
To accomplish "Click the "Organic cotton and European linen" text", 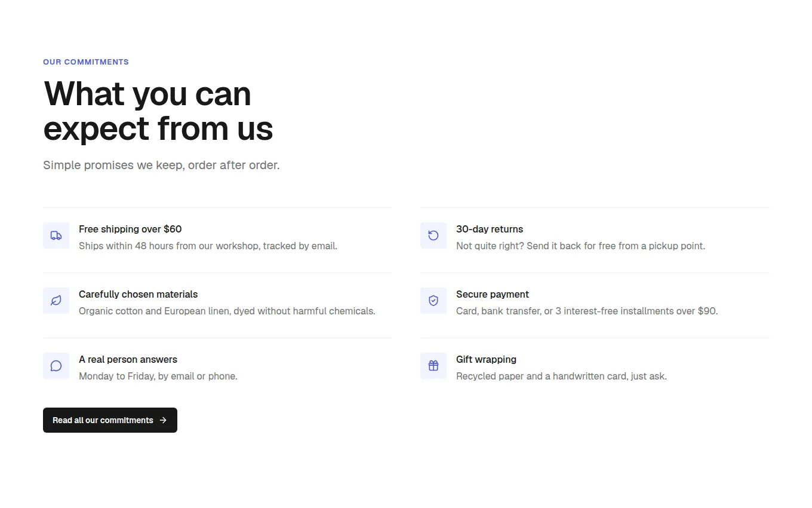I will coord(227,311).
